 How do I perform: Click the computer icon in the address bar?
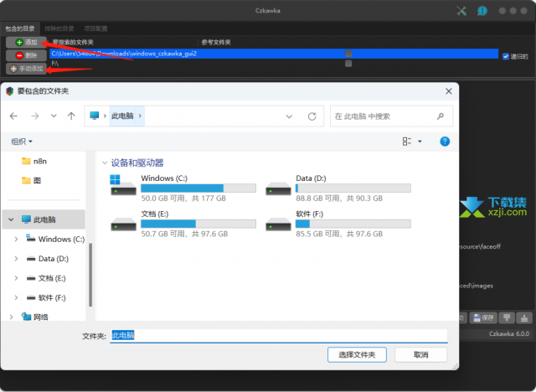95,116
